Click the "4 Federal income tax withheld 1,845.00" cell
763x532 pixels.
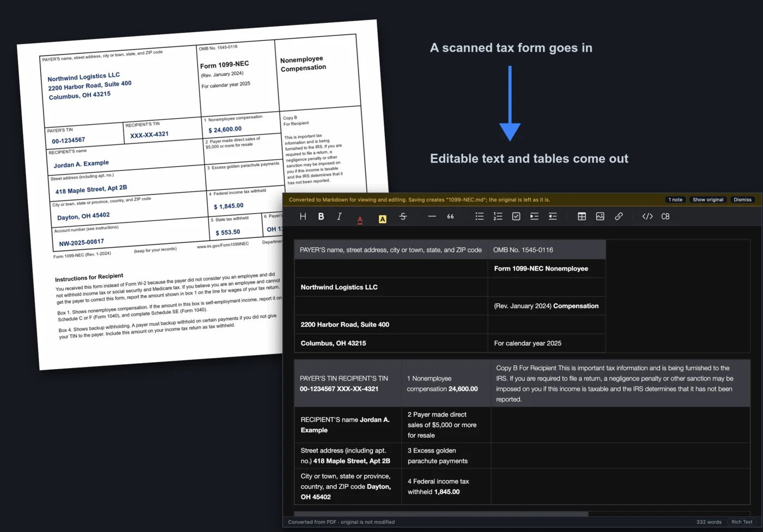click(x=446, y=486)
